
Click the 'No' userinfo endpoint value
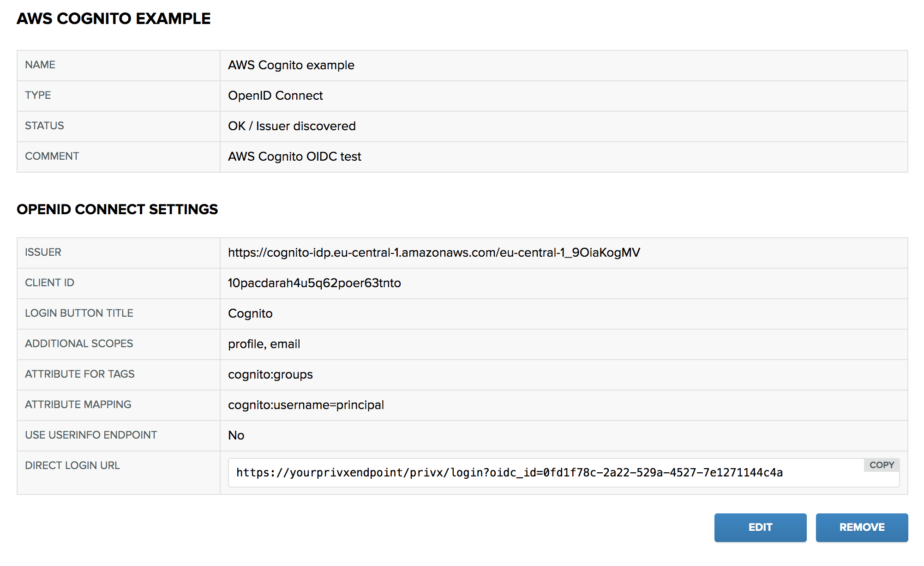[236, 435]
